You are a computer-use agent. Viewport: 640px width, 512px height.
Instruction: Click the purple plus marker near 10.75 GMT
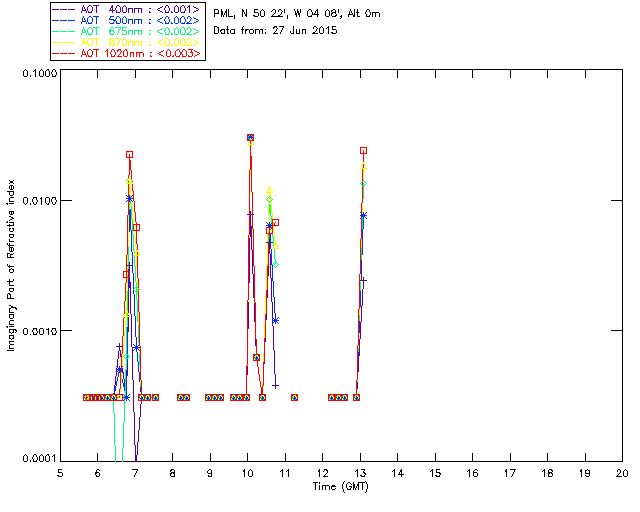tap(276, 386)
